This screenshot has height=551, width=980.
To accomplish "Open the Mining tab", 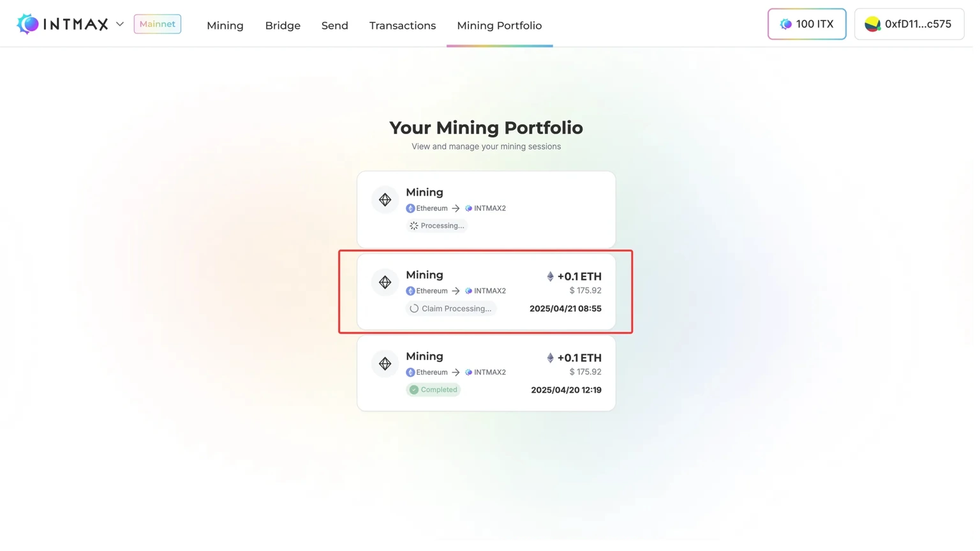I will [x=225, y=26].
